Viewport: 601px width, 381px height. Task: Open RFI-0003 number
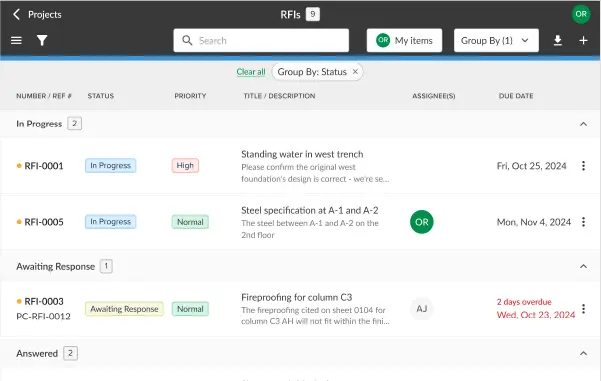coord(44,301)
